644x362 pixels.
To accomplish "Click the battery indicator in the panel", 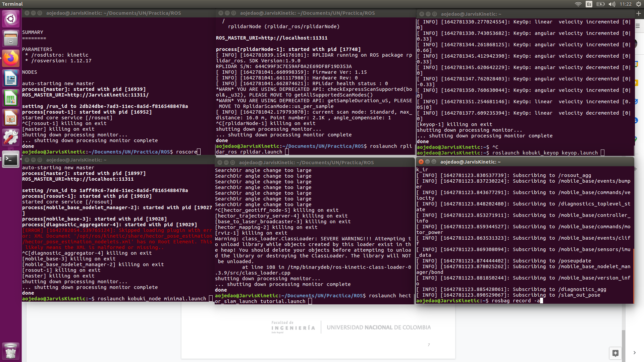I will pos(600,4).
